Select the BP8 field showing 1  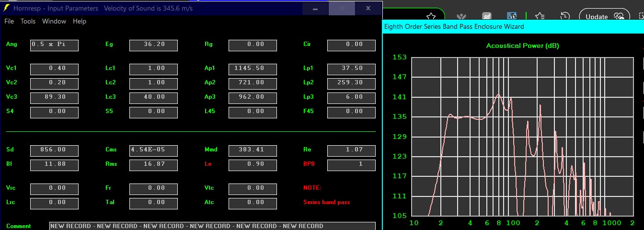click(x=351, y=165)
